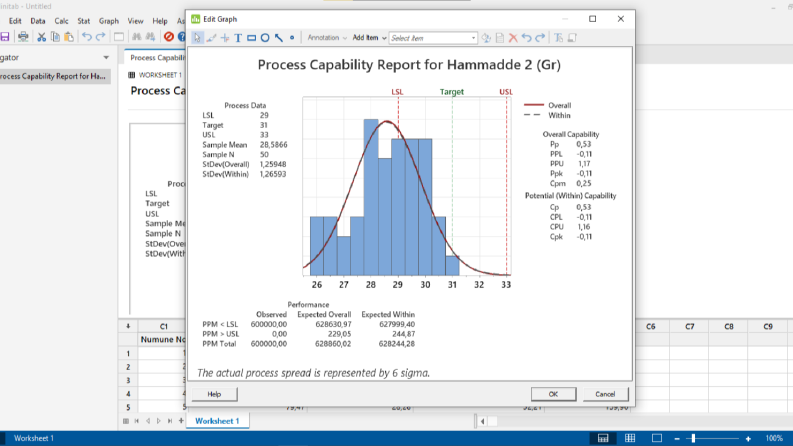Go to first worksheet with sheet navigation arrow

click(137, 421)
